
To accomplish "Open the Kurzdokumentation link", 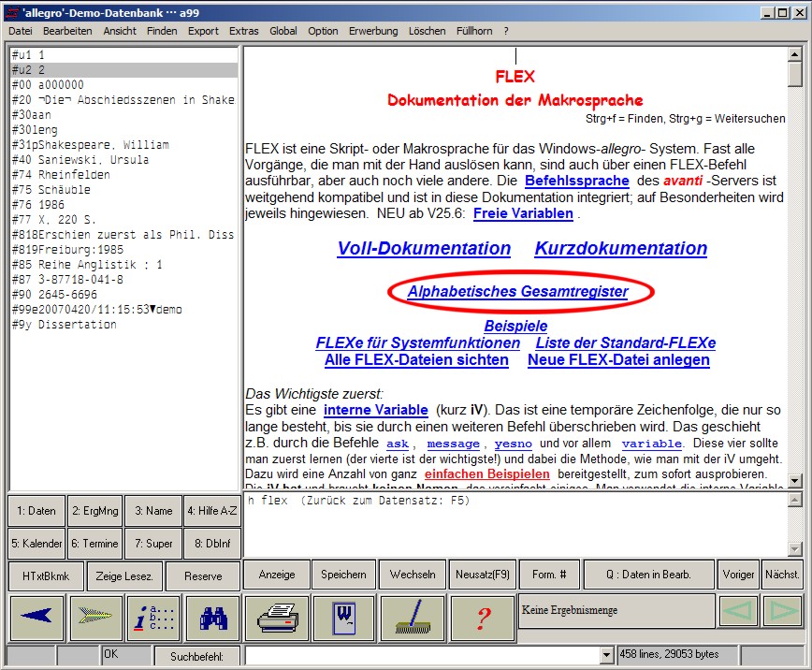I will pos(620,249).
